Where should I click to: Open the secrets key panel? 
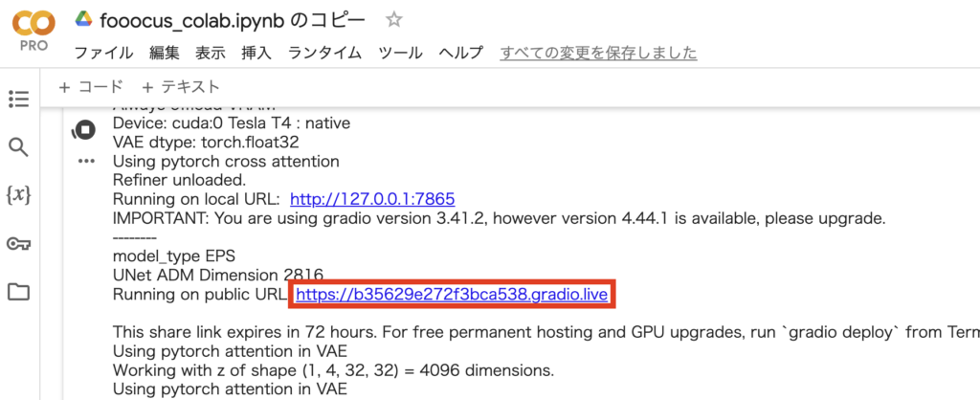[18, 244]
